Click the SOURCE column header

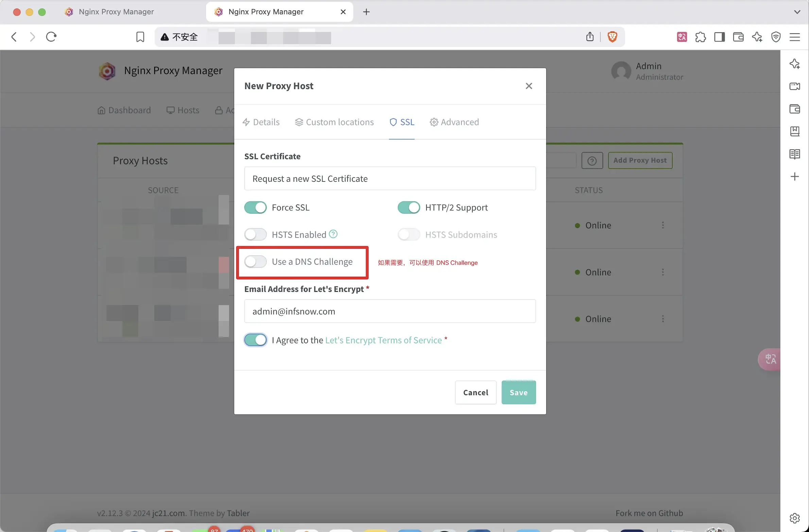pos(163,190)
